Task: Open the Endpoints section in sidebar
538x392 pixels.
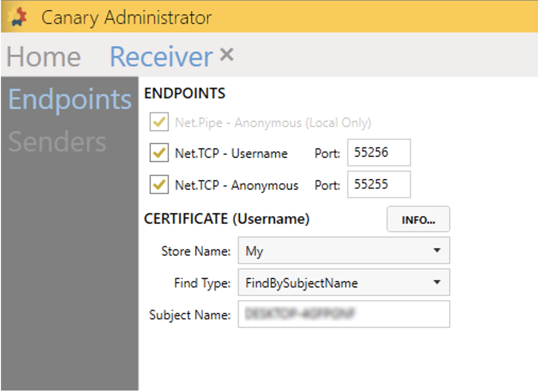Action: pyautogui.click(x=70, y=100)
